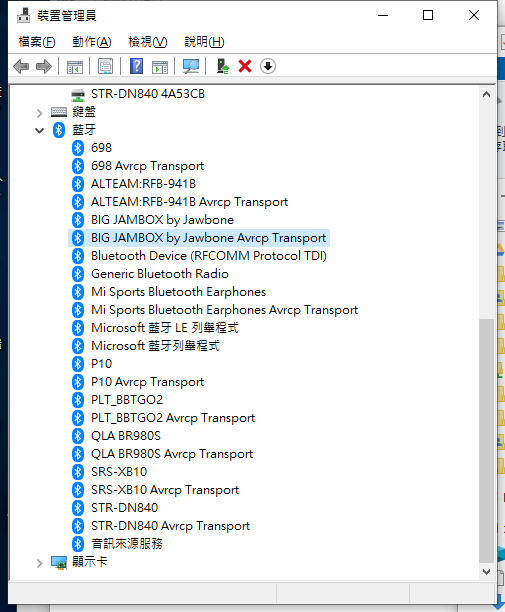
Task: Select Mi Sports Bluetooth Earphones device
Action: click(178, 292)
